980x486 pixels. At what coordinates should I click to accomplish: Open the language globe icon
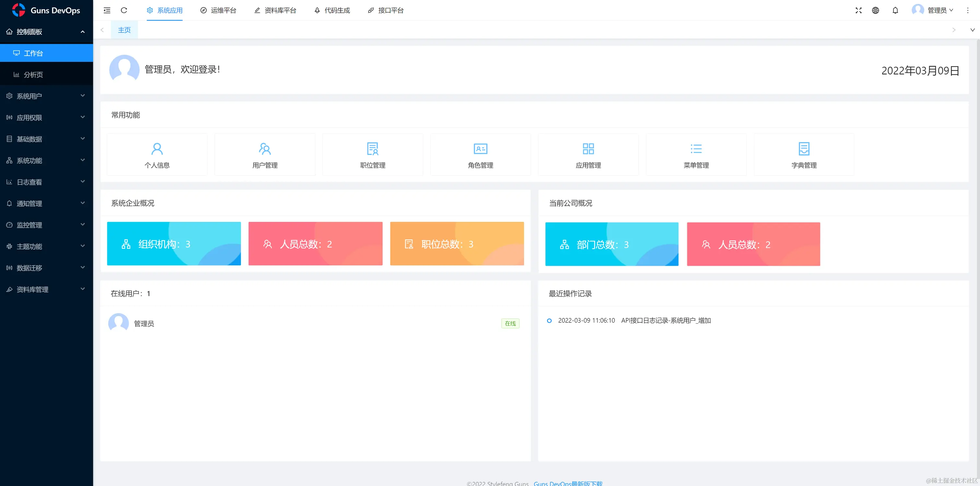pyautogui.click(x=875, y=10)
